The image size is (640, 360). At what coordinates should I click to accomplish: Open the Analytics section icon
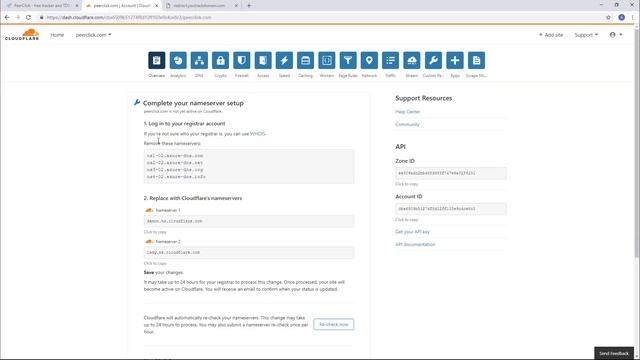pos(178,60)
